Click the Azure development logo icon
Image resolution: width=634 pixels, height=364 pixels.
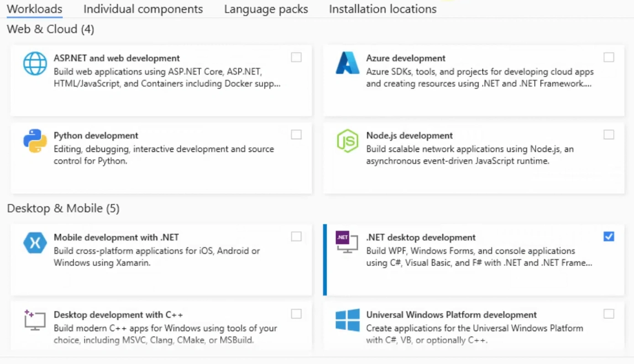tap(347, 63)
